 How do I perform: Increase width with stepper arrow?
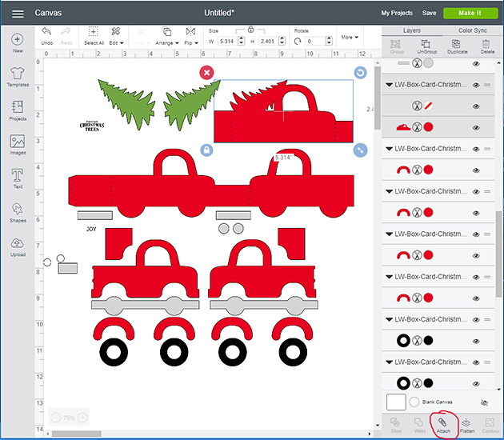241,39
